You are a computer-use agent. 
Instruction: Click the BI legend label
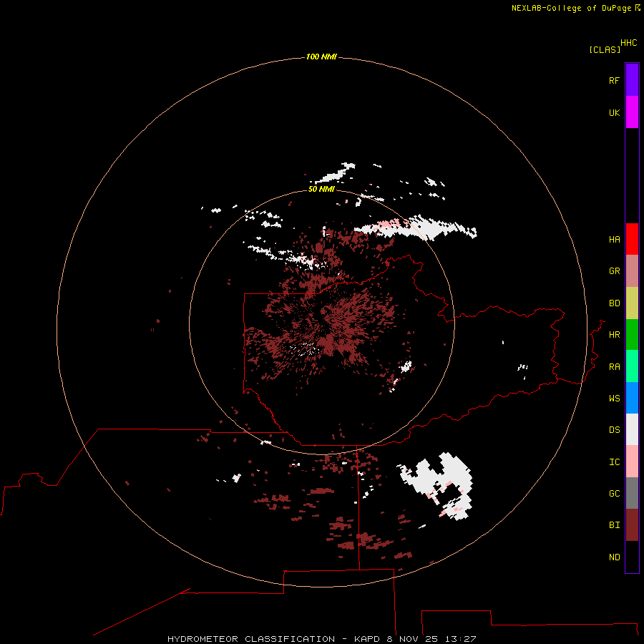614,525
